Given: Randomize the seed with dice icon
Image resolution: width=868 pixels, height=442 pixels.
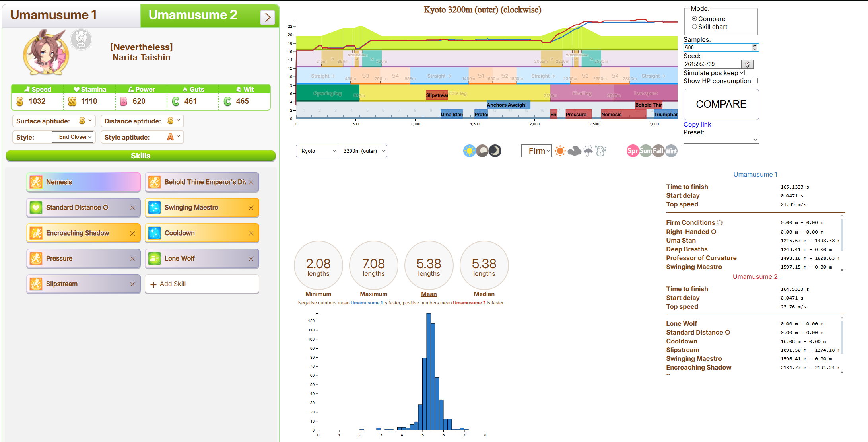Looking at the screenshot, I should (x=748, y=64).
